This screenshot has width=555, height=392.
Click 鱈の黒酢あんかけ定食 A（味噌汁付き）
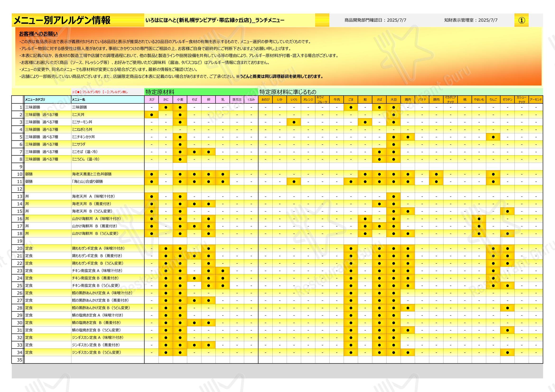pos(102,293)
